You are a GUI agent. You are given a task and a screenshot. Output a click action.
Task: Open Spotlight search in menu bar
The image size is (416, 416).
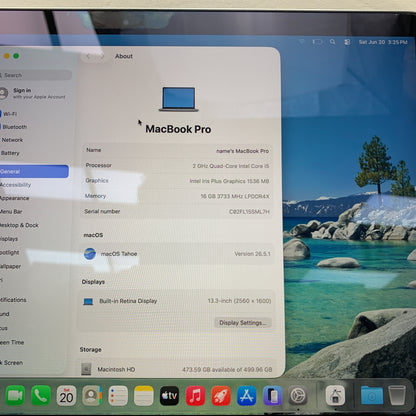pyautogui.click(x=332, y=42)
